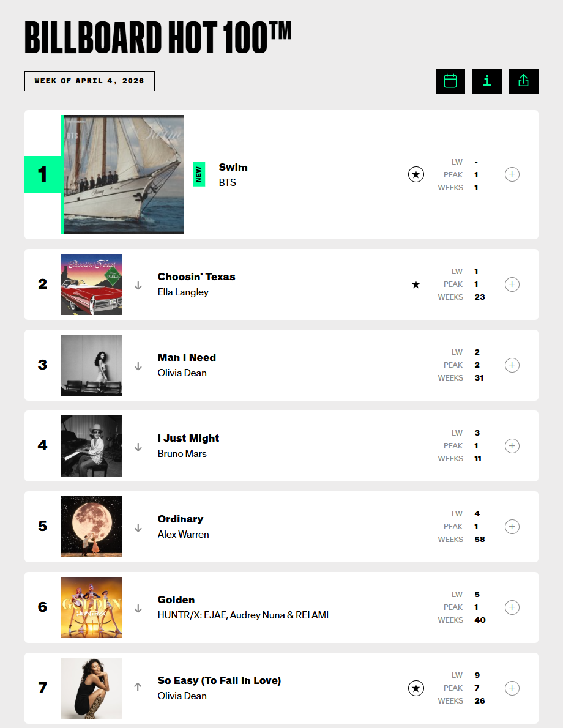563x728 pixels.
Task: Click the circled star award icon for Swim
Action: [x=416, y=174]
